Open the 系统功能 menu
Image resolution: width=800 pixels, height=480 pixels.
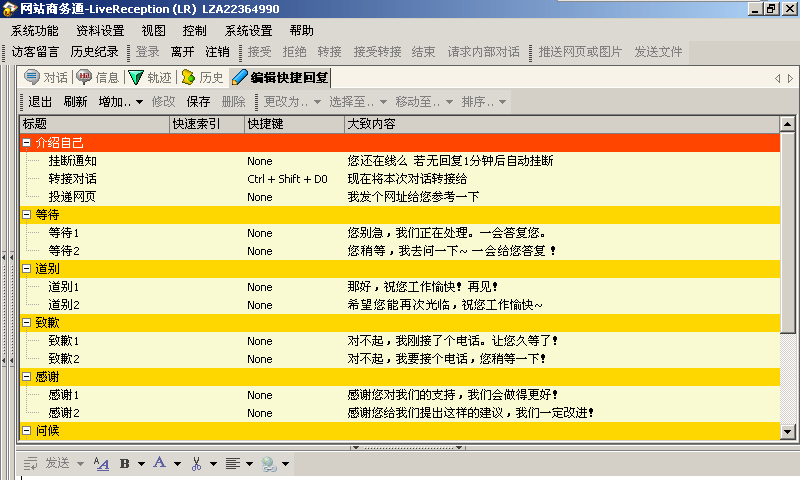point(34,31)
